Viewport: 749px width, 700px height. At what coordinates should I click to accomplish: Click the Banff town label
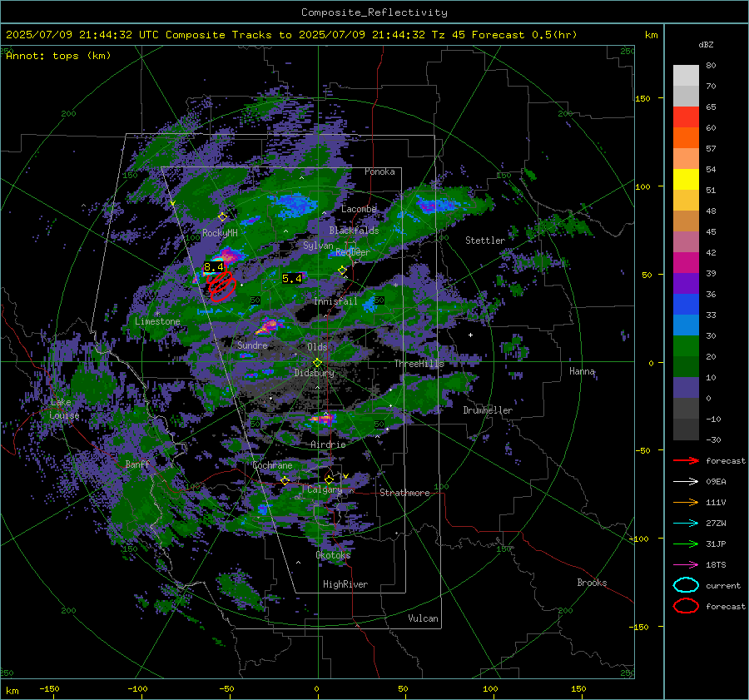tap(137, 464)
